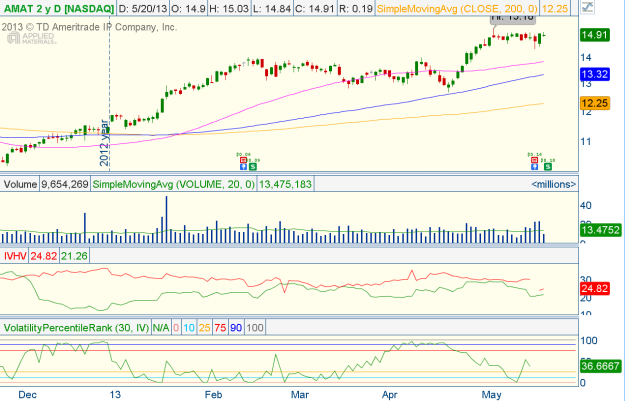Screen dimensions: 625x401
Task: Click the IVHV study label
Action: pos(15,256)
